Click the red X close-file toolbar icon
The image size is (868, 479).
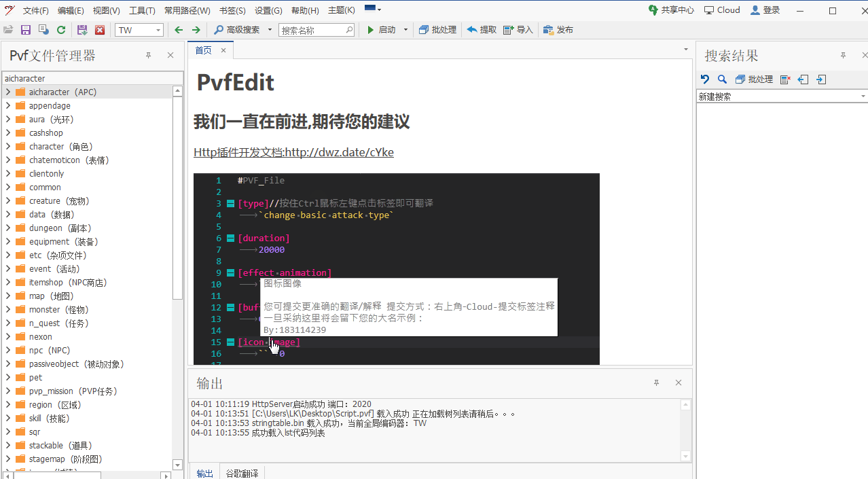(x=100, y=30)
